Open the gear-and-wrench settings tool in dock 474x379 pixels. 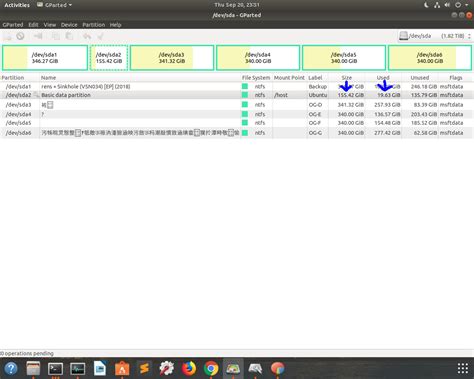[166, 368]
